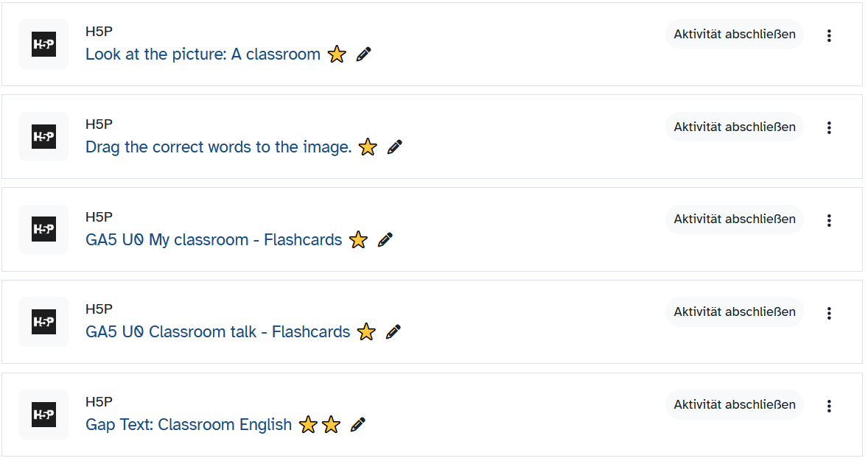Toggle Aktivität abschließen for 'Drag the correct words'

point(735,127)
